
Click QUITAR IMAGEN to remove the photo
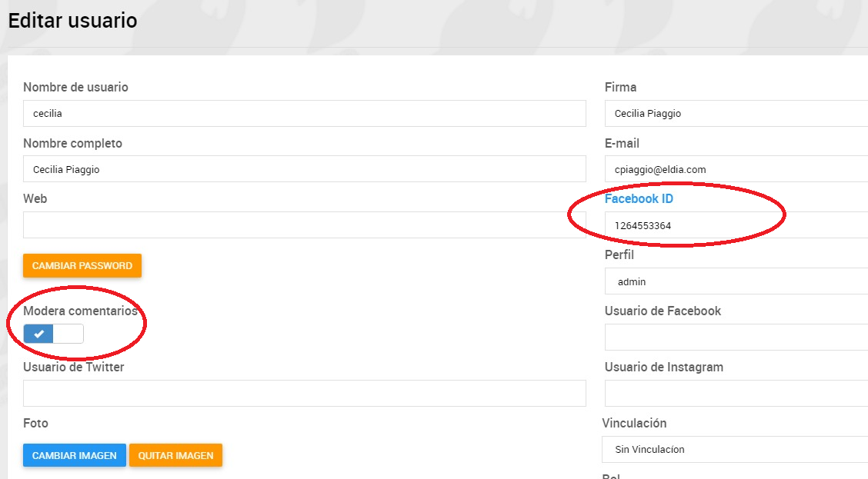point(175,455)
